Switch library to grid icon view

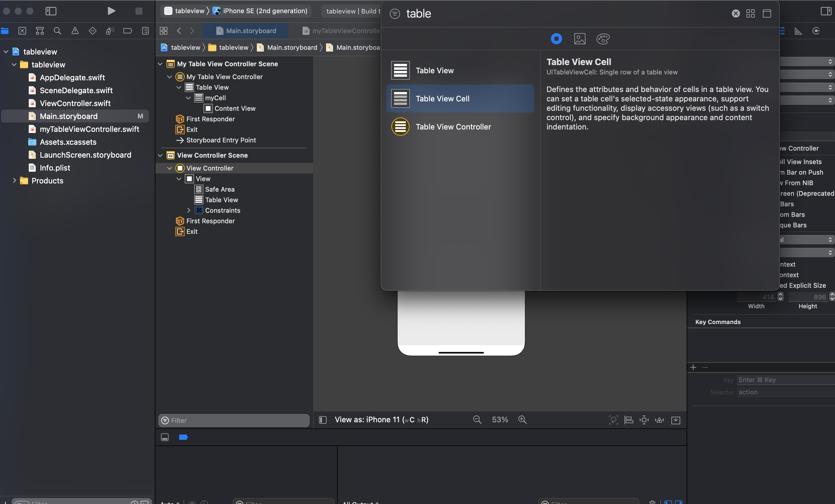tap(750, 13)
